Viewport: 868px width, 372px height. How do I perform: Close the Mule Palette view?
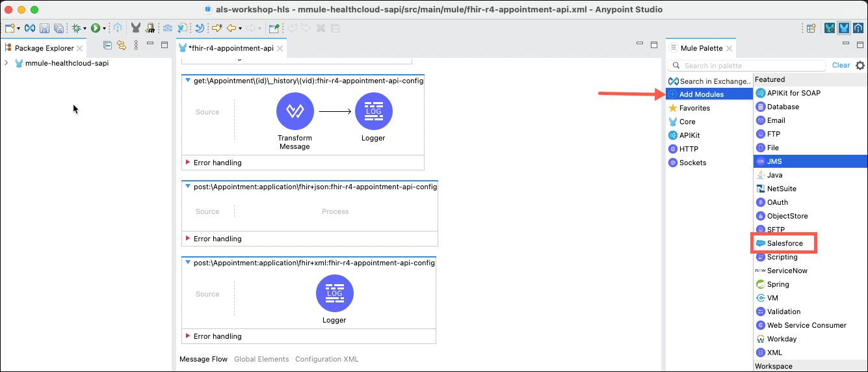pyautogui.click(x=729, y=48)
